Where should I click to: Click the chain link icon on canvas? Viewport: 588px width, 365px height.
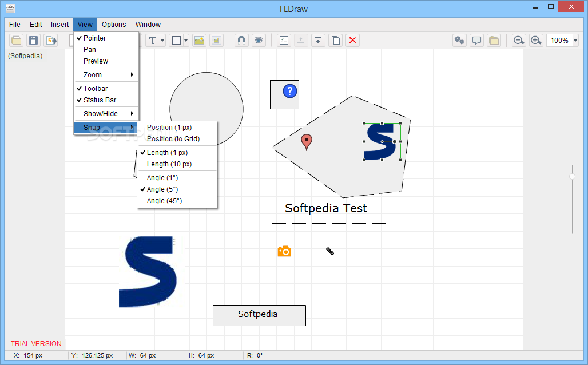(x=329, y=251)
